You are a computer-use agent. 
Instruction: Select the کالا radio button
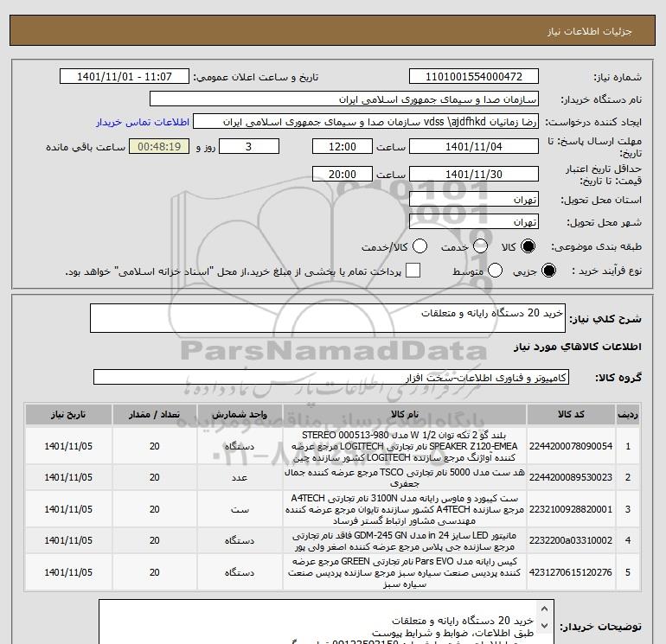click(528, 246)
